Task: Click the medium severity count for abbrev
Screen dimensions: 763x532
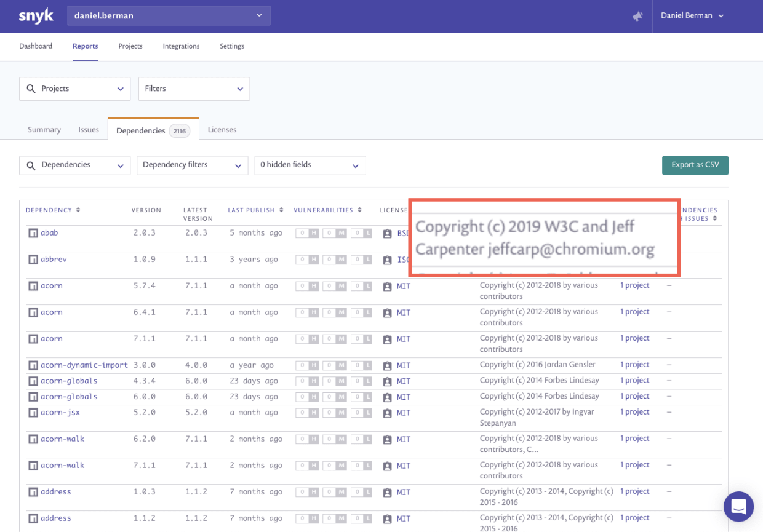Action: click(x=334, y=260)
